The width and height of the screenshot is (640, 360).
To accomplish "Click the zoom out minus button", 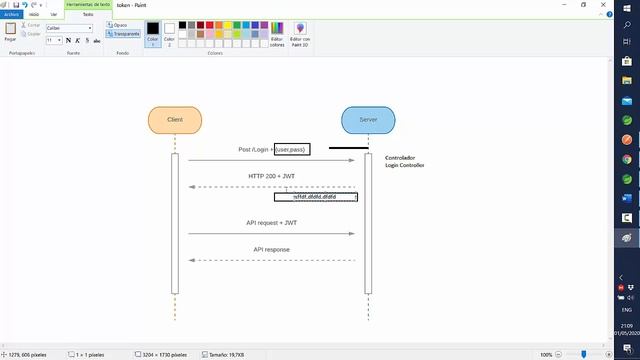I will tap(558, 355).
